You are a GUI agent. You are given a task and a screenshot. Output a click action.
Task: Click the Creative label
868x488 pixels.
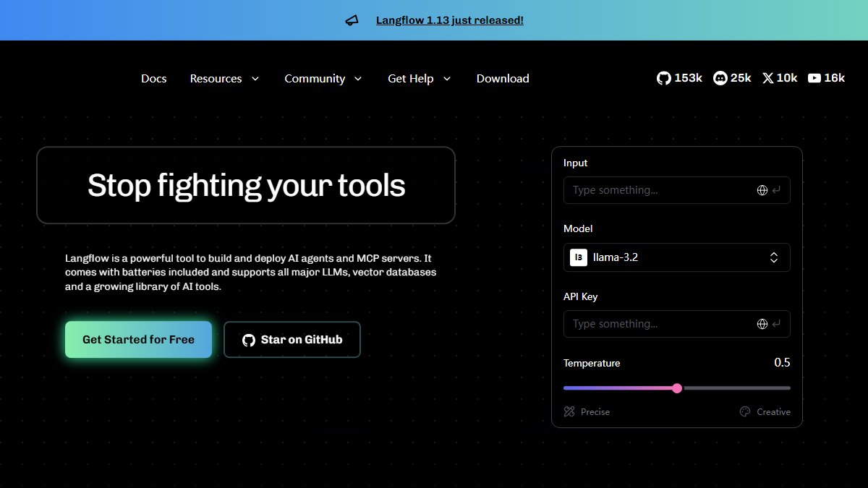(x=774, y=412)
